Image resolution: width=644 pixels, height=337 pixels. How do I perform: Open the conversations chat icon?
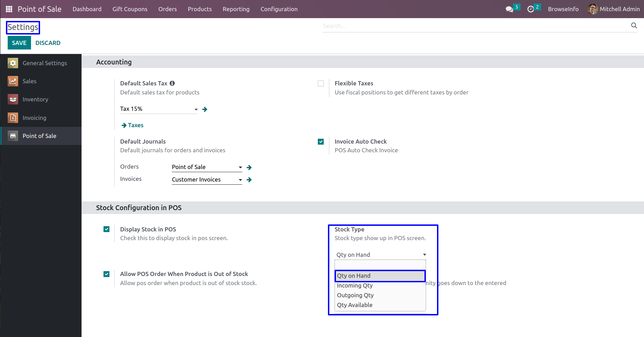pyautogui.click(x=509, y=9)
